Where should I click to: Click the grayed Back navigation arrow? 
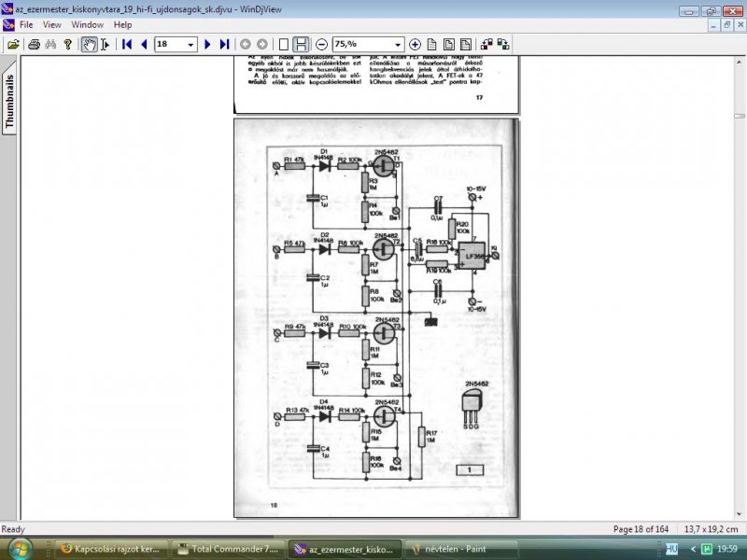(246, 44)
